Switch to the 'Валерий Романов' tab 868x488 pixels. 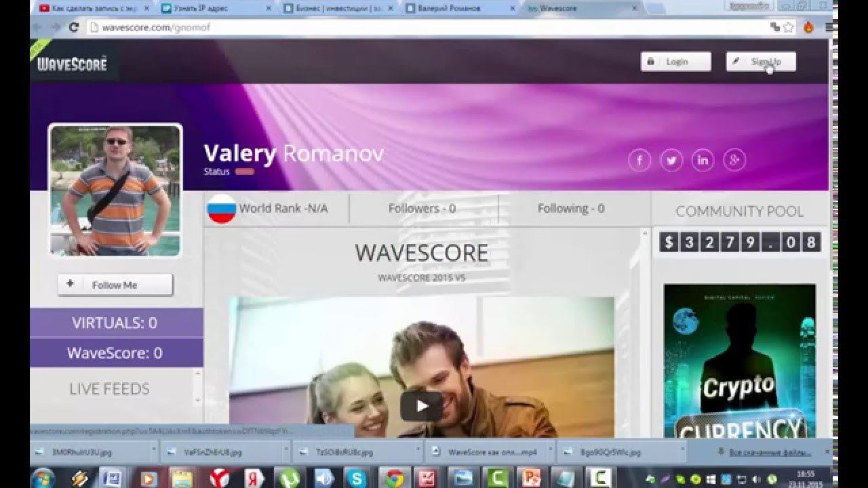pyautogui.click(x=461, y=8)
